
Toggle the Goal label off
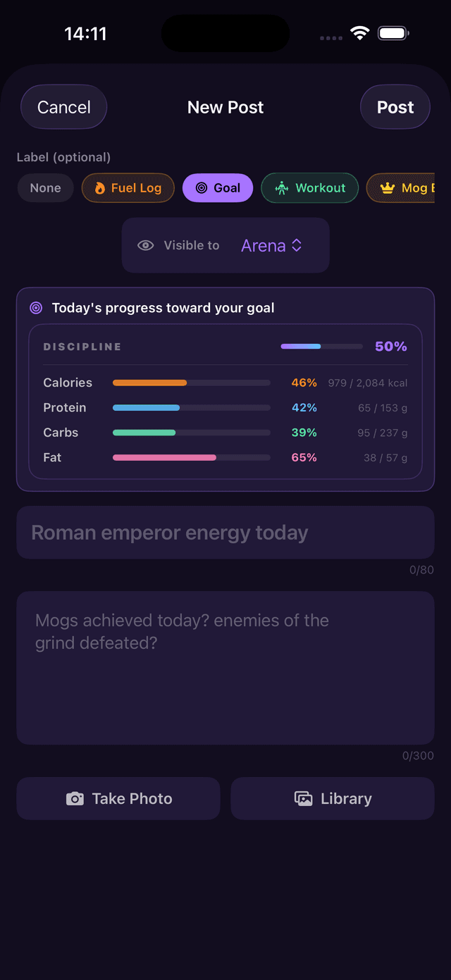pos(218,188)
